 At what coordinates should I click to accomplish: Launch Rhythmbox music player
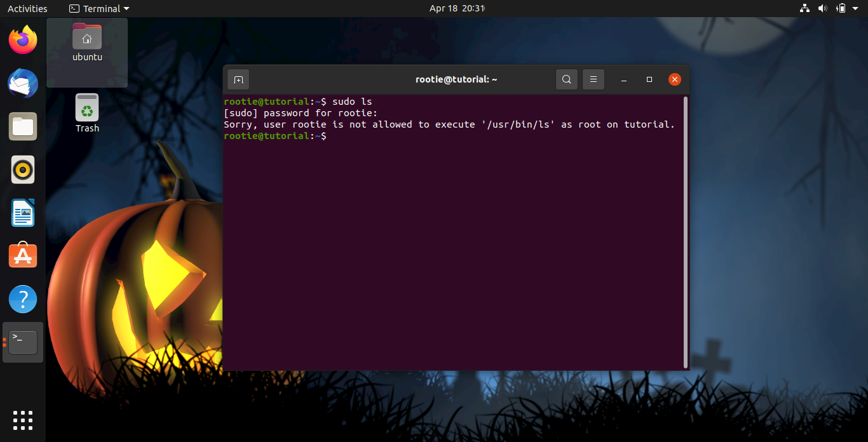coord(22,170)
